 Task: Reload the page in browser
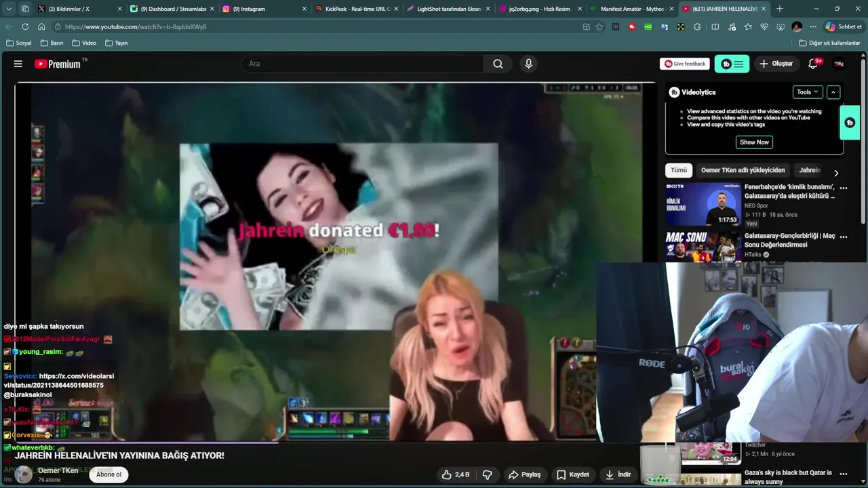point(25,26)
